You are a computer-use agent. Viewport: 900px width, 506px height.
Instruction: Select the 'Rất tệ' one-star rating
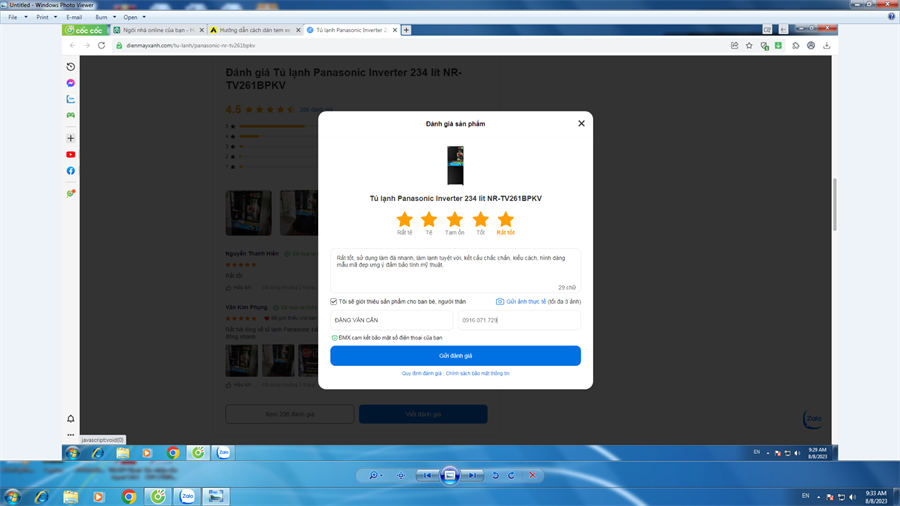pos(405,223)
